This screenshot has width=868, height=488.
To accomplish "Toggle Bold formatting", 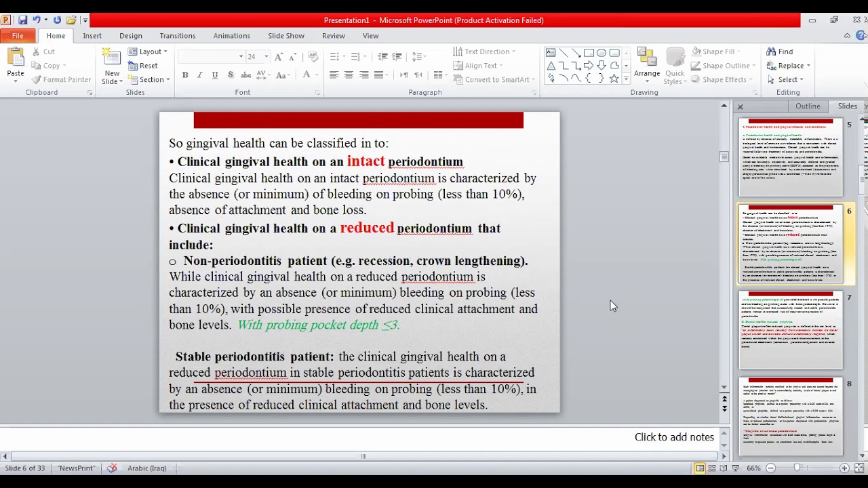I will coord(184,75).
